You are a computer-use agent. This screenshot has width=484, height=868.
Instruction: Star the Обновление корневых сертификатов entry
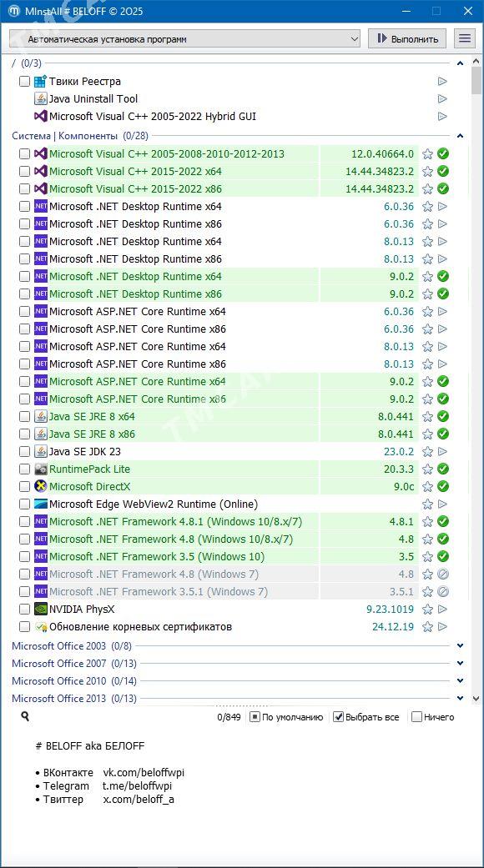click(427, 627)
